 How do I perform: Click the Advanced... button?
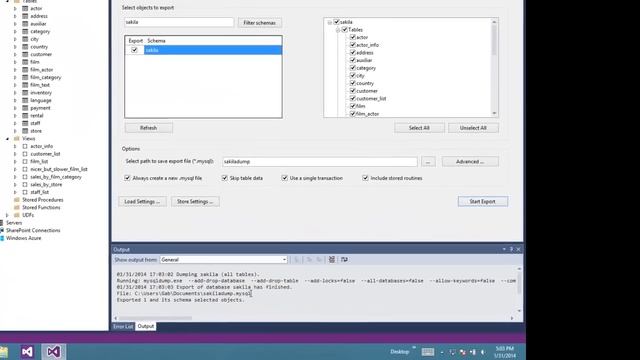tap(470, 162)
